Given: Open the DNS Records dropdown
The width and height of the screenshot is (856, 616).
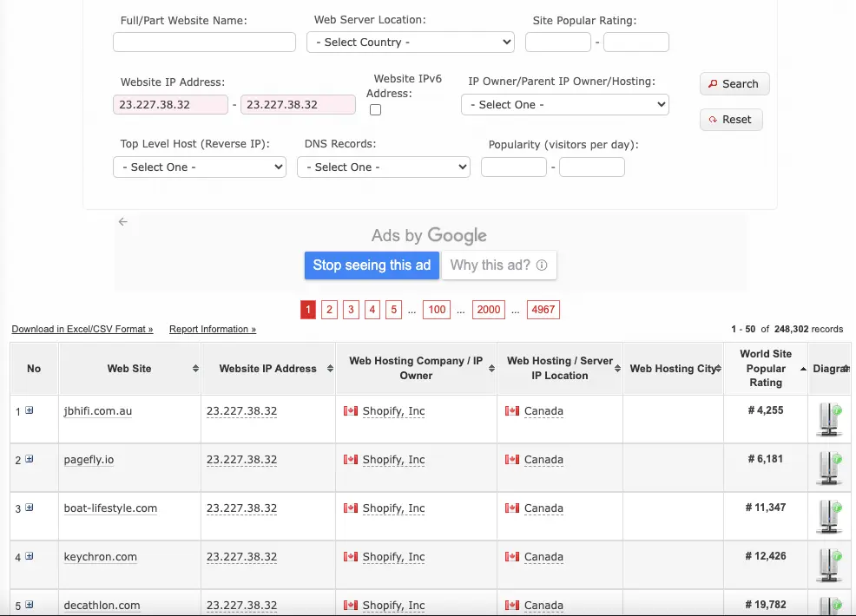Looking at the screenshot, I should click(x=383, y=167).
